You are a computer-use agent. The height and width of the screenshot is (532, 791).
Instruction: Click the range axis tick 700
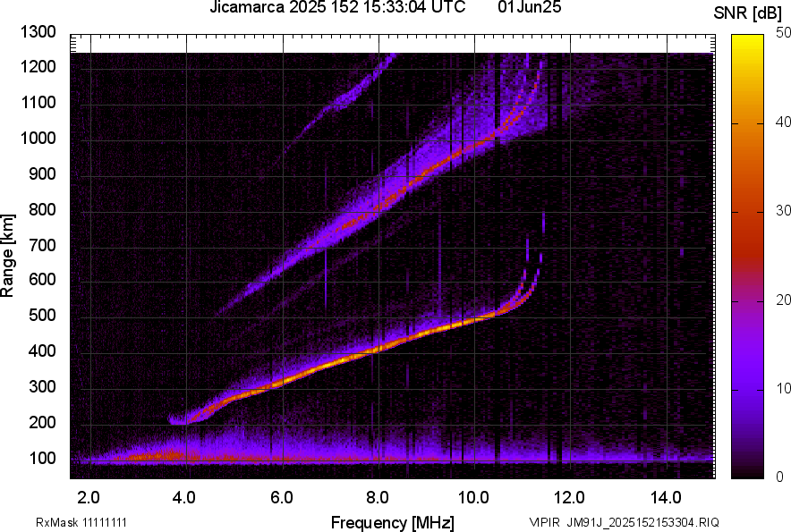(x=42, y=246)
